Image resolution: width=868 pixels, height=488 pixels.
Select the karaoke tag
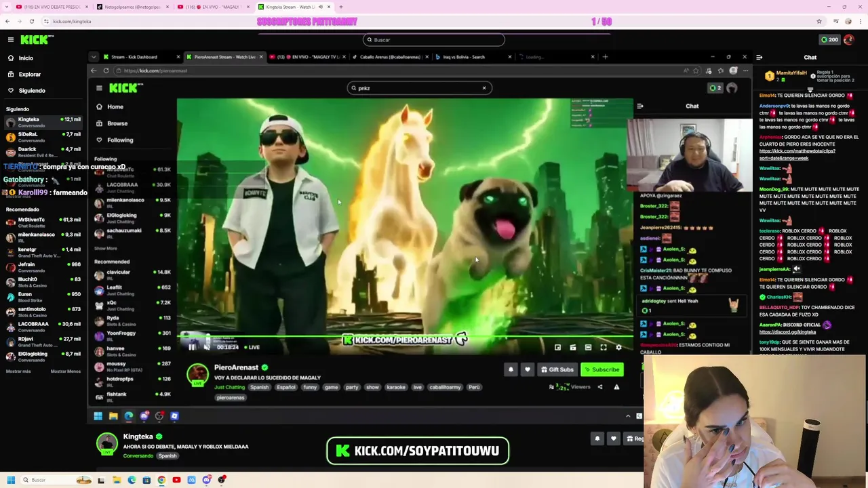pos(396,387)
